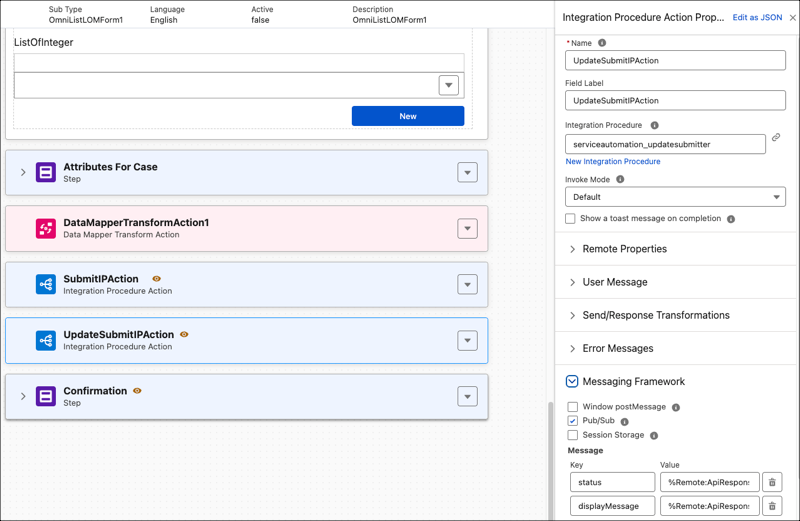Click the Confirmation step icon
800x521 pixels.
[45, 396]
